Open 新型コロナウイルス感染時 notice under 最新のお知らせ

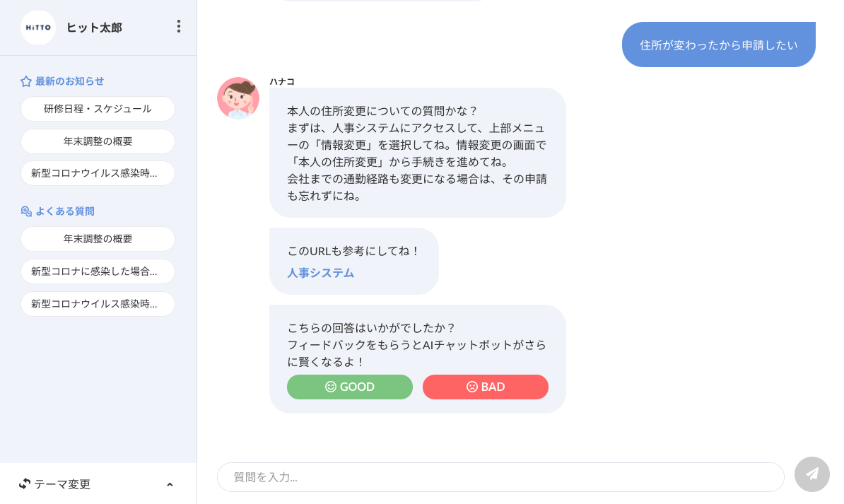tap(98, 173)
